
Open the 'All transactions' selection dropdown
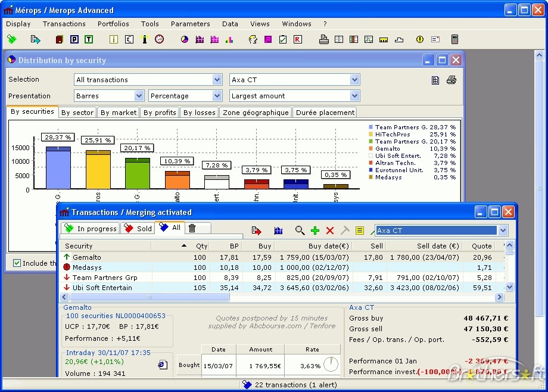(148, 80)
